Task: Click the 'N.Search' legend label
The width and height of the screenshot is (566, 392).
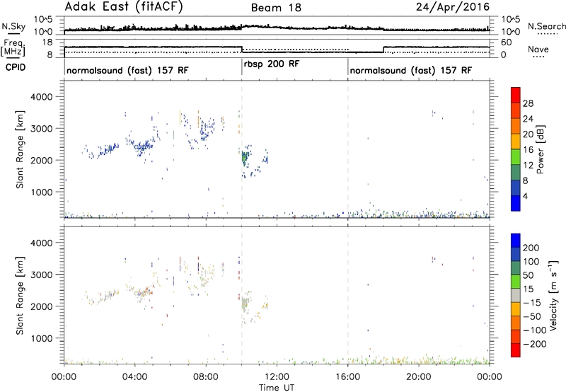Action: (546, 26)
